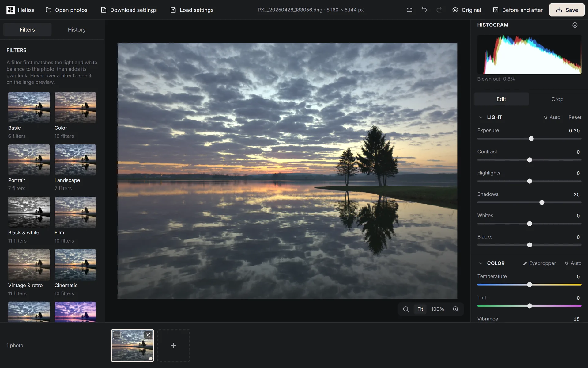This screenshot has width=588, height=368.
Task: Click the Temperature slider handle
Action: pyautogui.click(x=530, y=285)
